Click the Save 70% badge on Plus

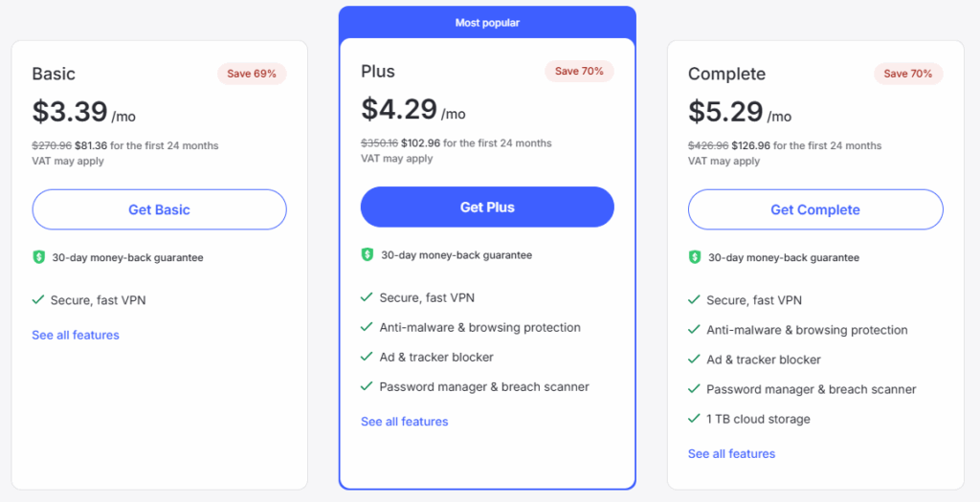point(579,71)
